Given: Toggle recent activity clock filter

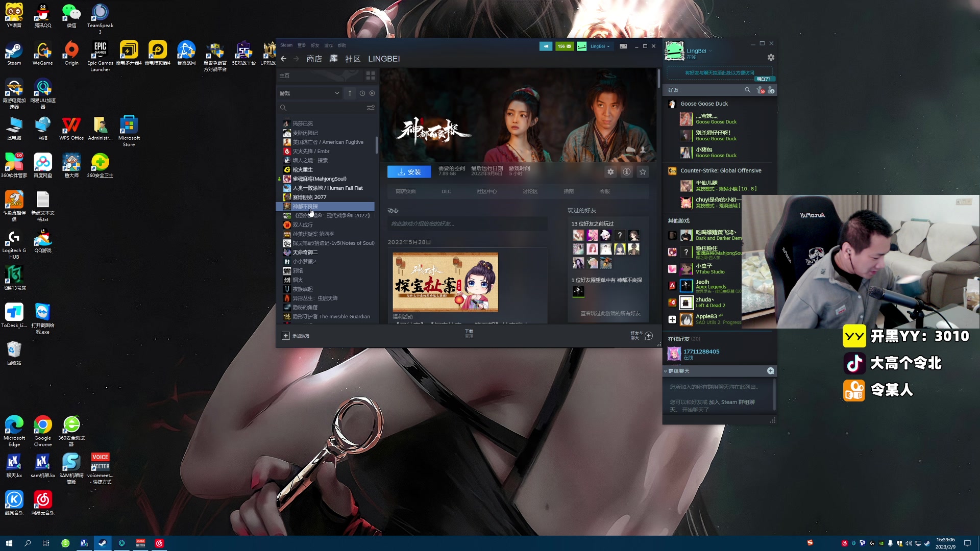Looking at the screenshot, I should point(362,93).
